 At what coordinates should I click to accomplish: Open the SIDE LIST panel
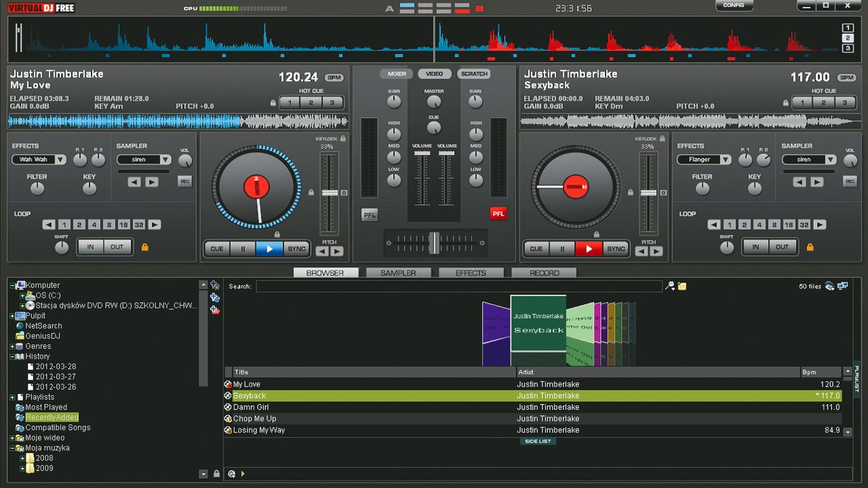(538, 441)
